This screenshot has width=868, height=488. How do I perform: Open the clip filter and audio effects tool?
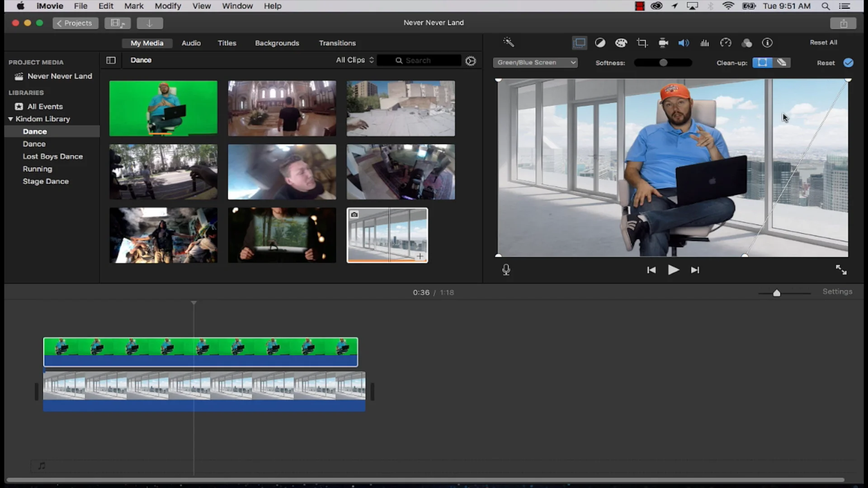coord(747,43)
